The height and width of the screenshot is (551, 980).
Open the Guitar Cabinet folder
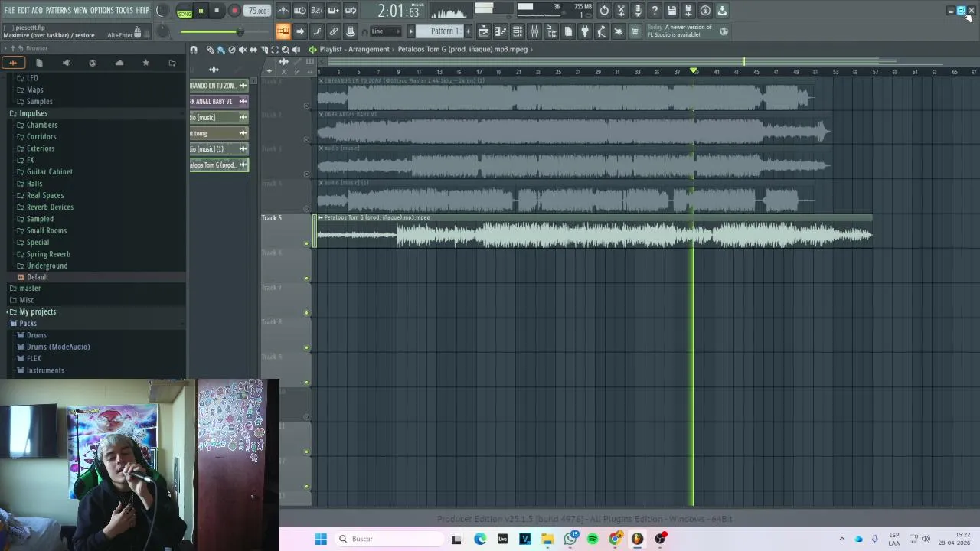(50, 172)
